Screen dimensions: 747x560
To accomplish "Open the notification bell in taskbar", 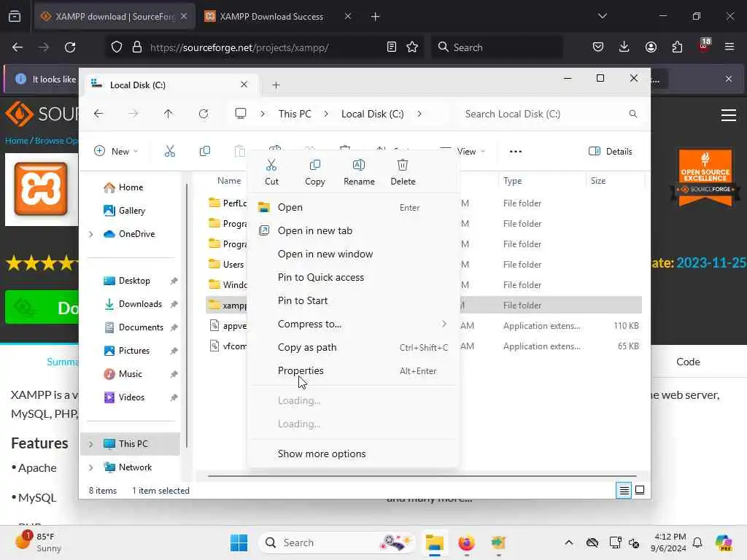I will click(x=697, y=542).
